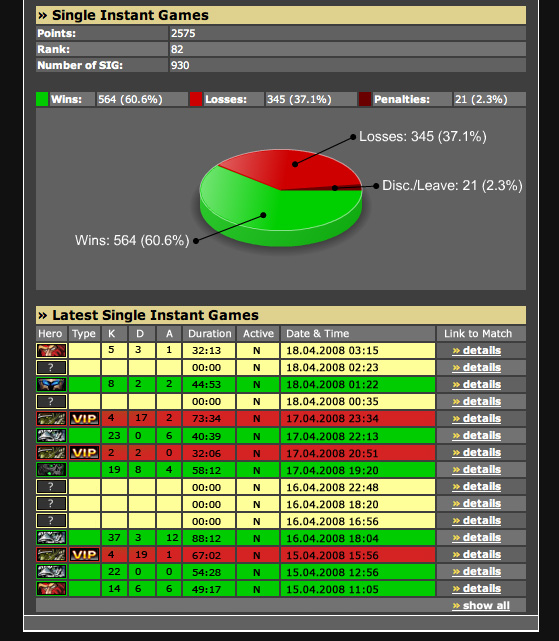Open details for the 15.04.2008 12:56 match
The image size is (559, 641).
tap(476, 572)
